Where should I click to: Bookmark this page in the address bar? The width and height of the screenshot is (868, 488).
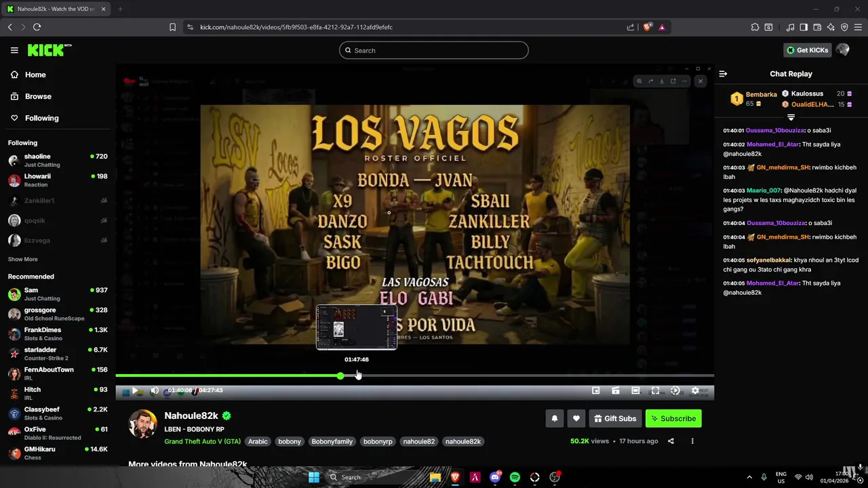(172, 27)
